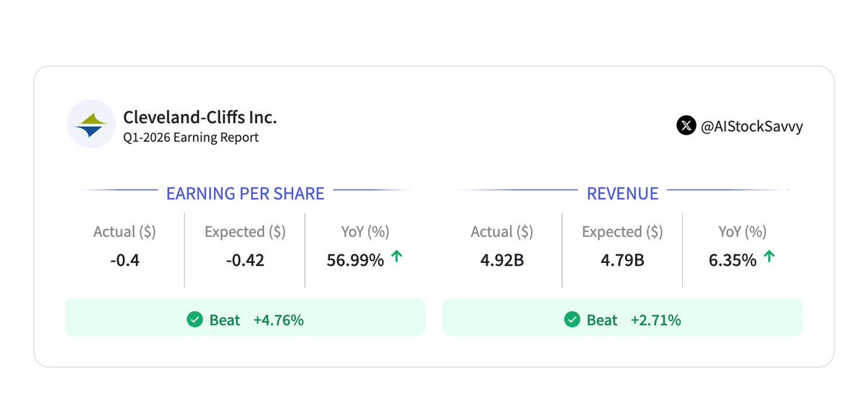Click the Expected ($) label under Revenue
868x399 pixels.
[x=622, y=232]
